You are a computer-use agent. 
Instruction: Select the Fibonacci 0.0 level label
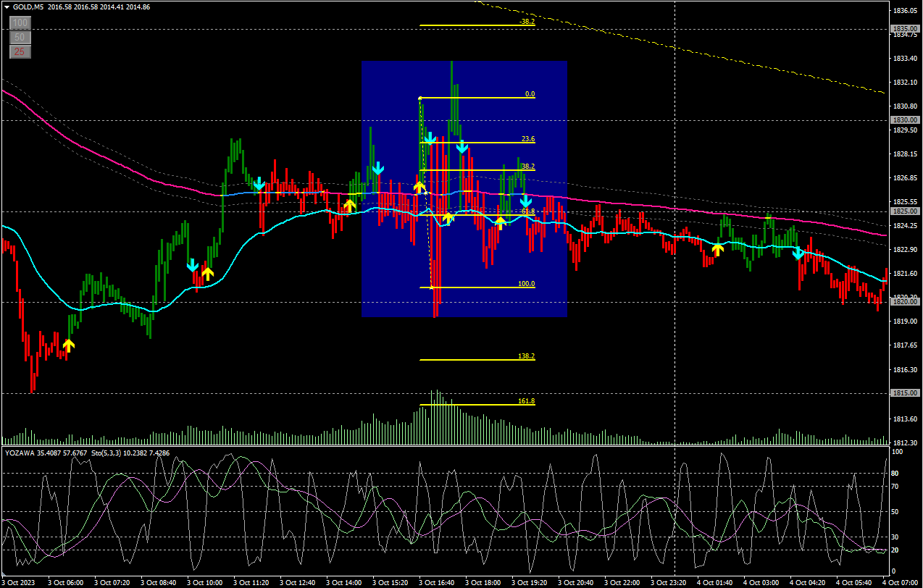pyautogui.click(x=530, y=94)
